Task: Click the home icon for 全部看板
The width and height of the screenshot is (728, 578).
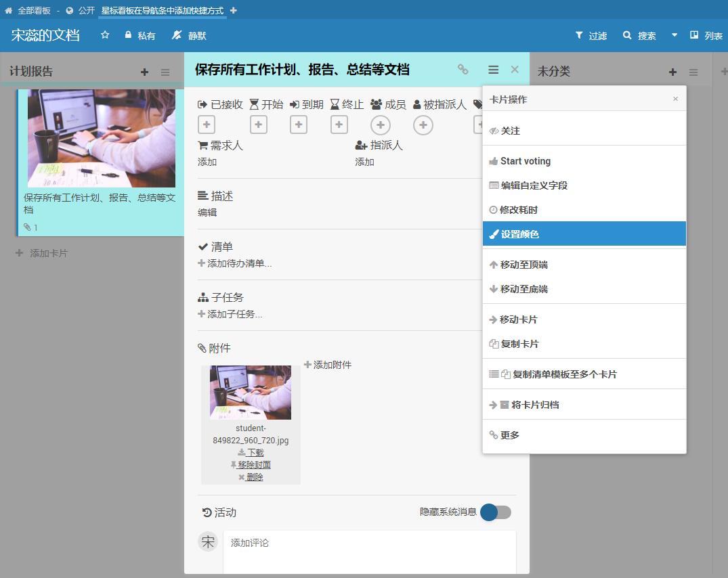Action: click(x=8, y=11)
